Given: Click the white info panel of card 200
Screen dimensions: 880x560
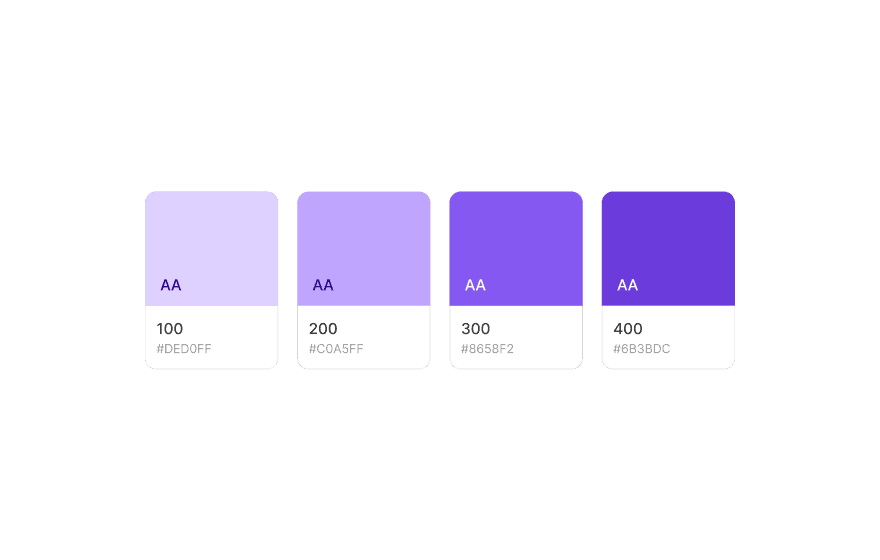Looking at the screenshot, I should pyautogui.click(x=395, y=338).
